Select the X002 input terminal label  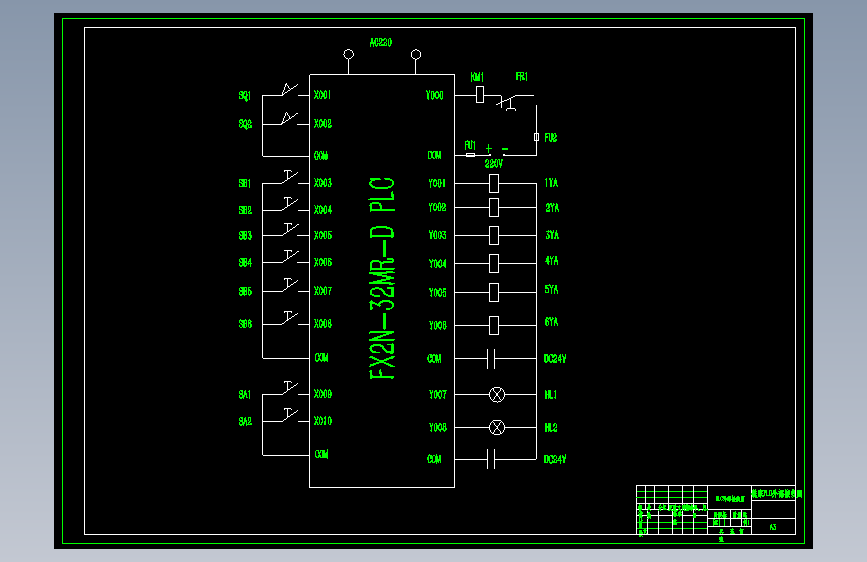coord(323,124)
